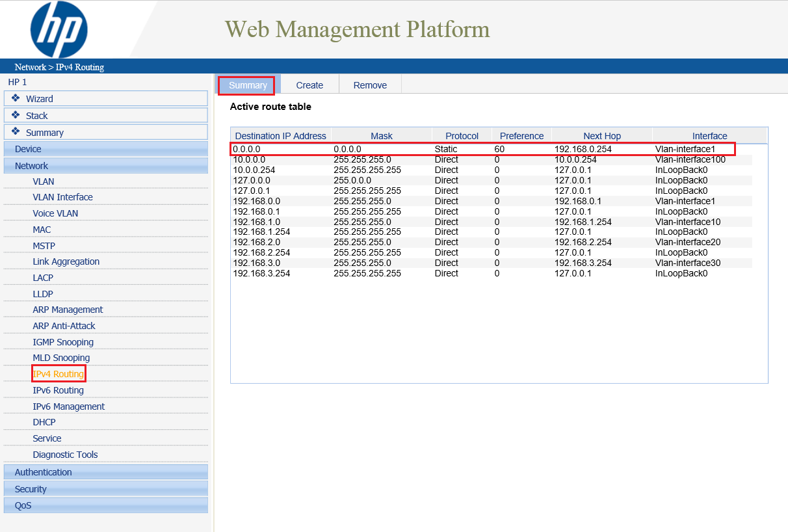Open Diagnostic Tools

[66, 455]
